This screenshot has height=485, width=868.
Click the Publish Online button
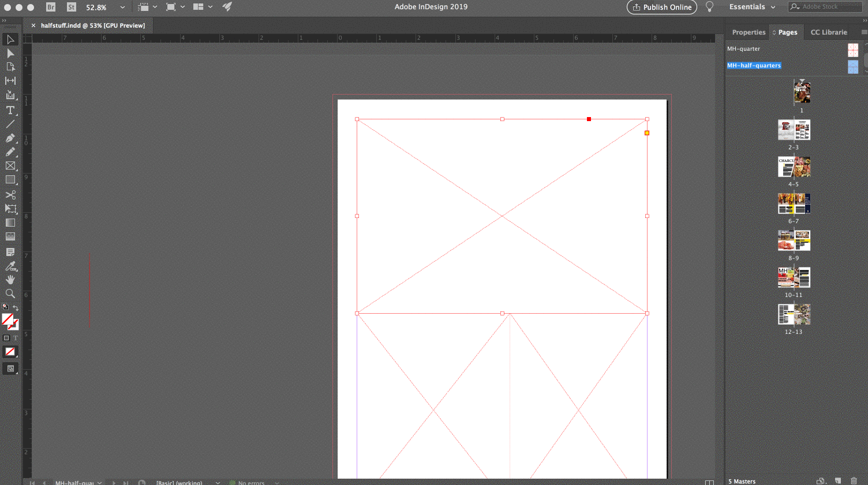click(x=661, y=7)
